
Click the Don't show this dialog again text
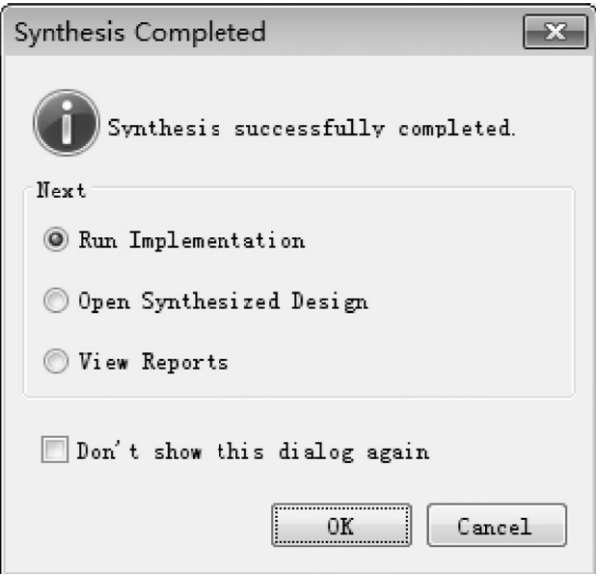tap(253, 451)
